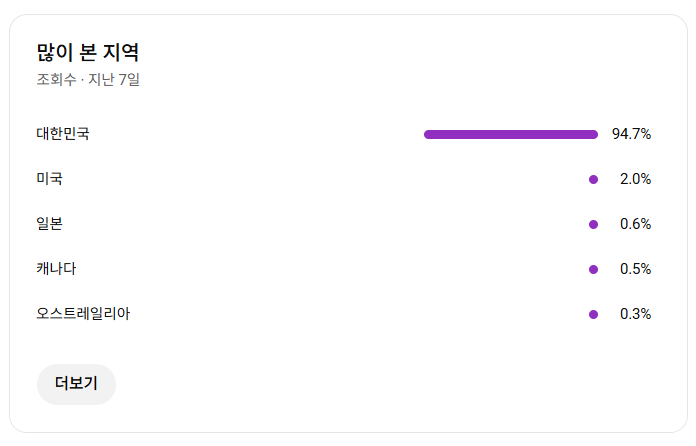Viewport: 696px width, 446px height.
Task: Click the 0.6% percentage value
Action: (635, 224)
